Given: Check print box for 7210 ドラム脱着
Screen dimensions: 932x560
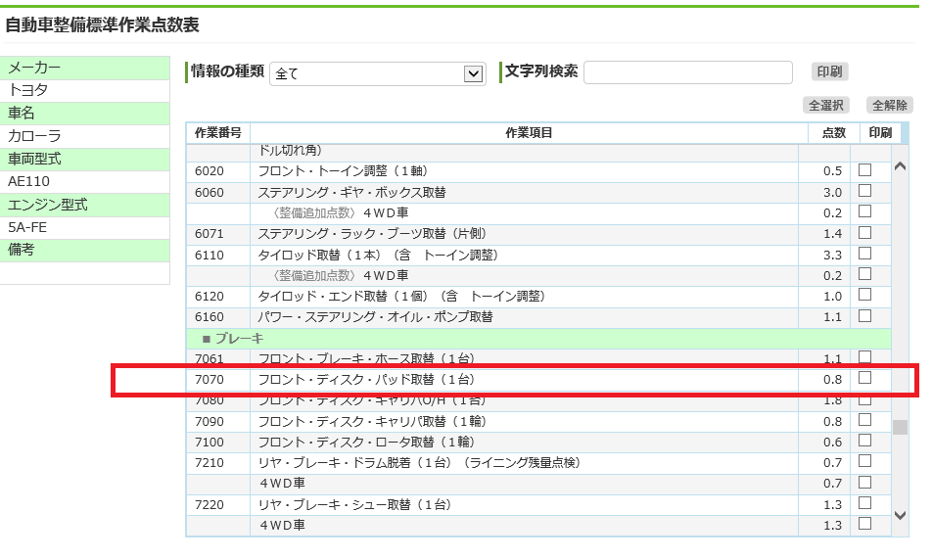Looking at the screenshot, I should click(864, 461).
